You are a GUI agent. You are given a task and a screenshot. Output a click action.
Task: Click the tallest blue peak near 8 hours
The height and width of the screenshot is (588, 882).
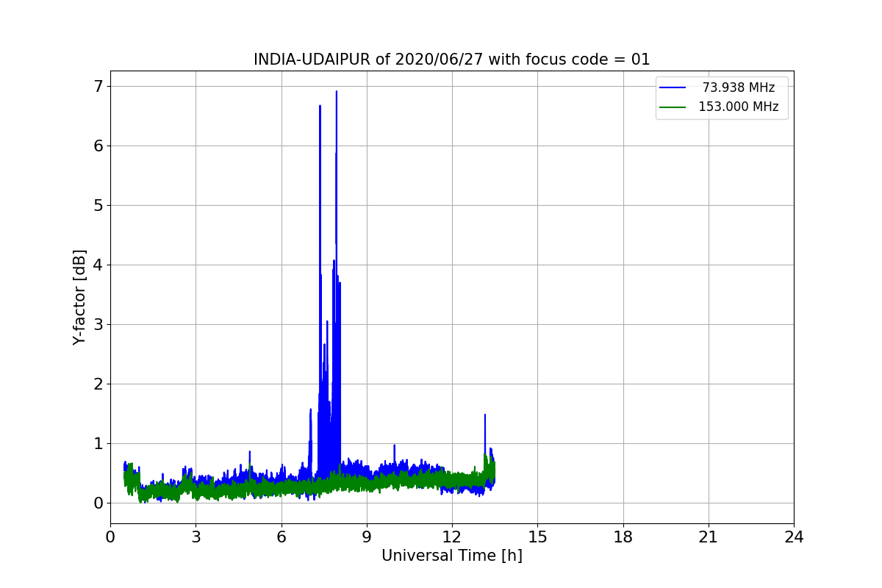pos(336,93)
